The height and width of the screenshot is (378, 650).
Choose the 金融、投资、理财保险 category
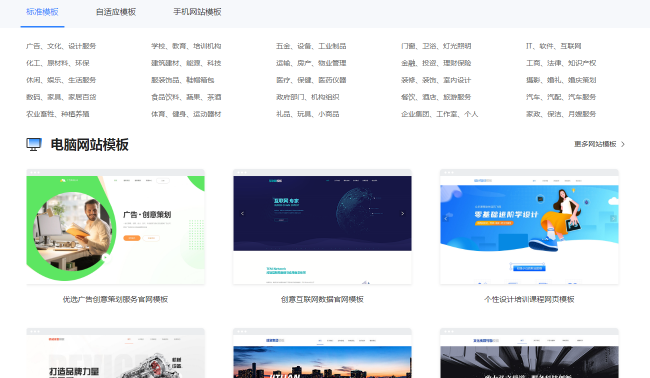coord(436,63)
